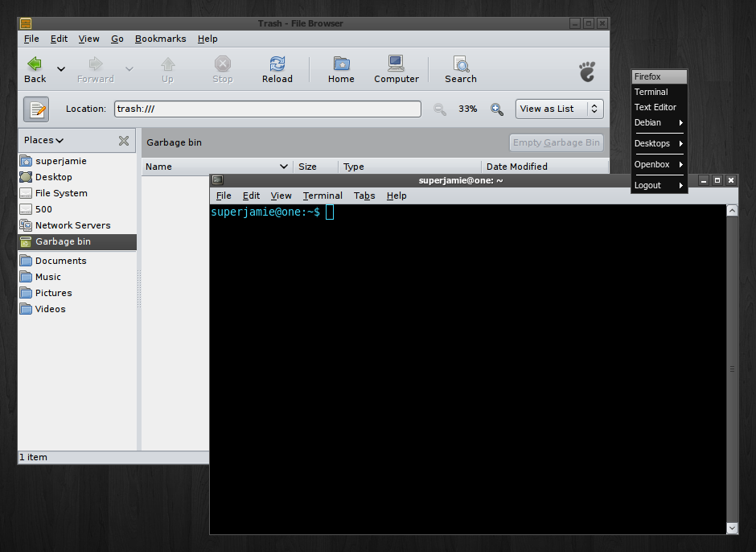Zoom in with the plus magnifier

coord(496,109)
